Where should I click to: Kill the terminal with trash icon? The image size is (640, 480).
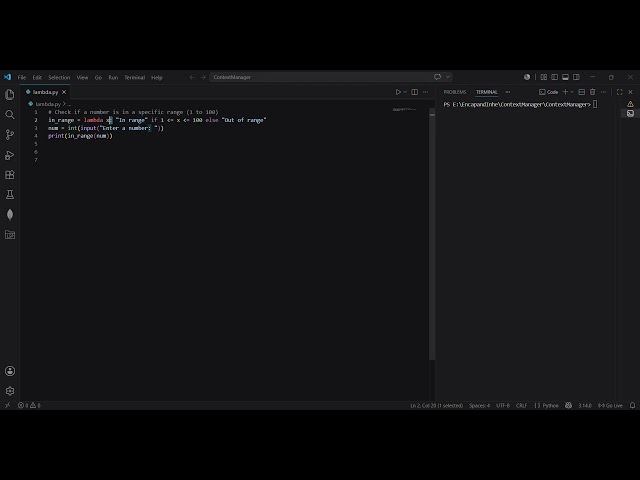click(592, 92)
